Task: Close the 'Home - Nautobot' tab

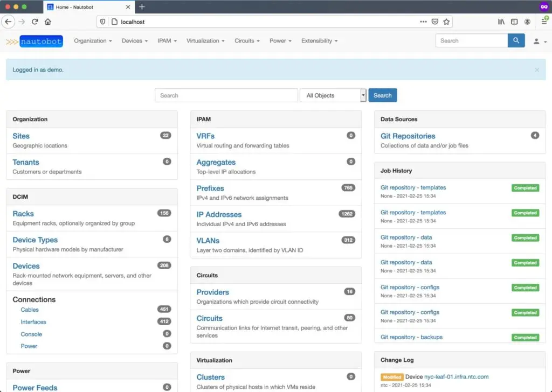Action: 128,6
